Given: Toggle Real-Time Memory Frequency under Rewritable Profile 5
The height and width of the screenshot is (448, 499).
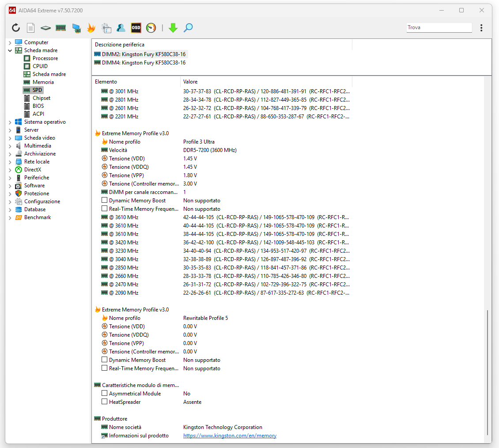Looking at the screenshot, I should coord(104,368).
